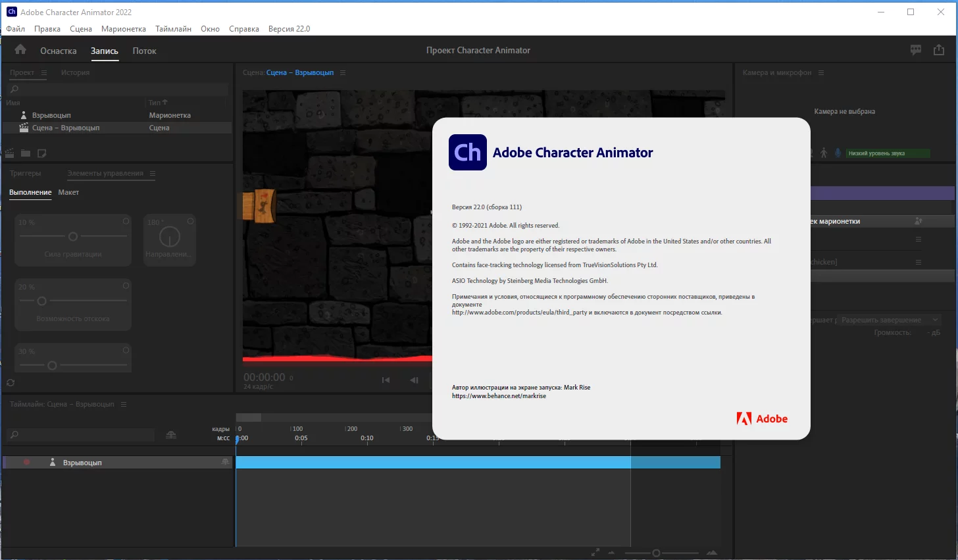Open Элементы управления panel menu
The height and width of the screenshot is (560, 958).
[153, 173]
